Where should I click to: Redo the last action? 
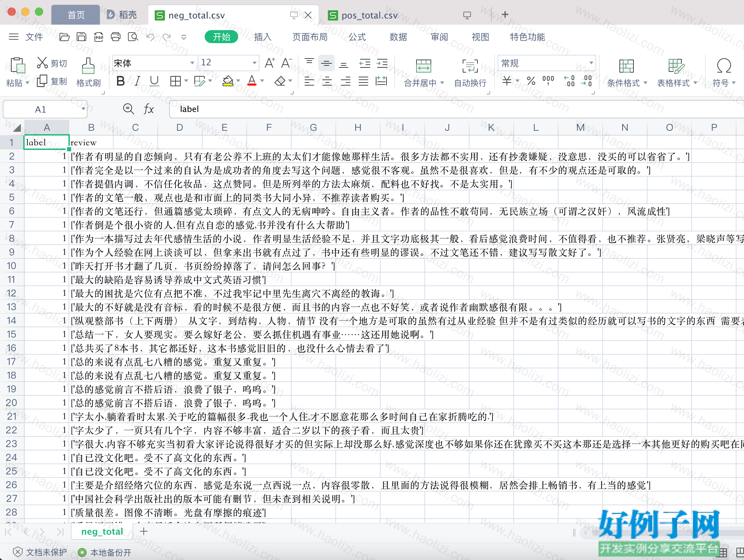pyautogui.click(x=167, y=37)
